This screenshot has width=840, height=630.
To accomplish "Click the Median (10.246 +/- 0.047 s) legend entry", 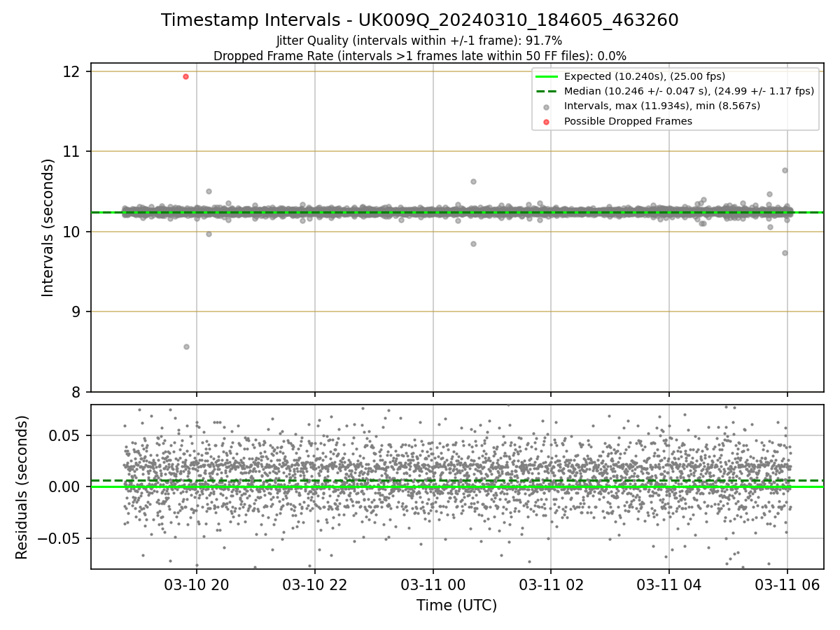I will pyautogui.click(x=675, y=91).
